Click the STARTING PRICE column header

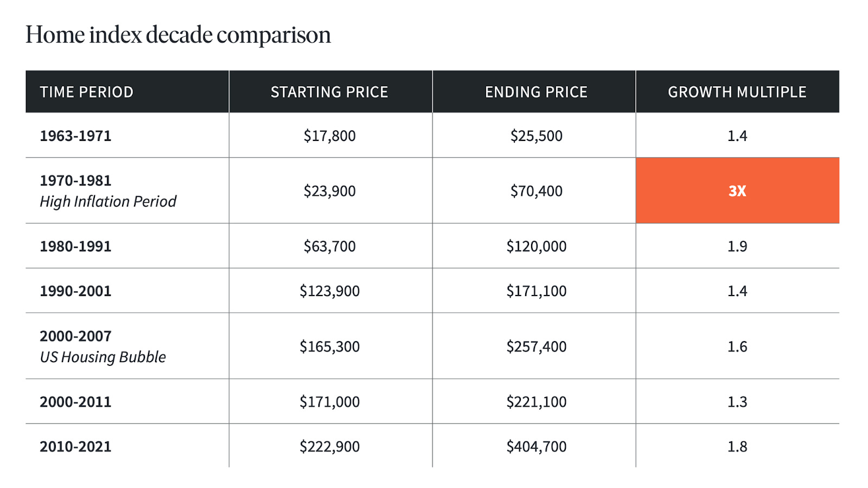329,92
